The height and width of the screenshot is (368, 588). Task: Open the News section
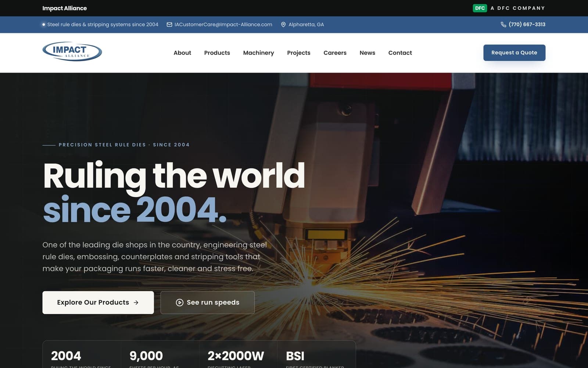(x=367, y=53)
